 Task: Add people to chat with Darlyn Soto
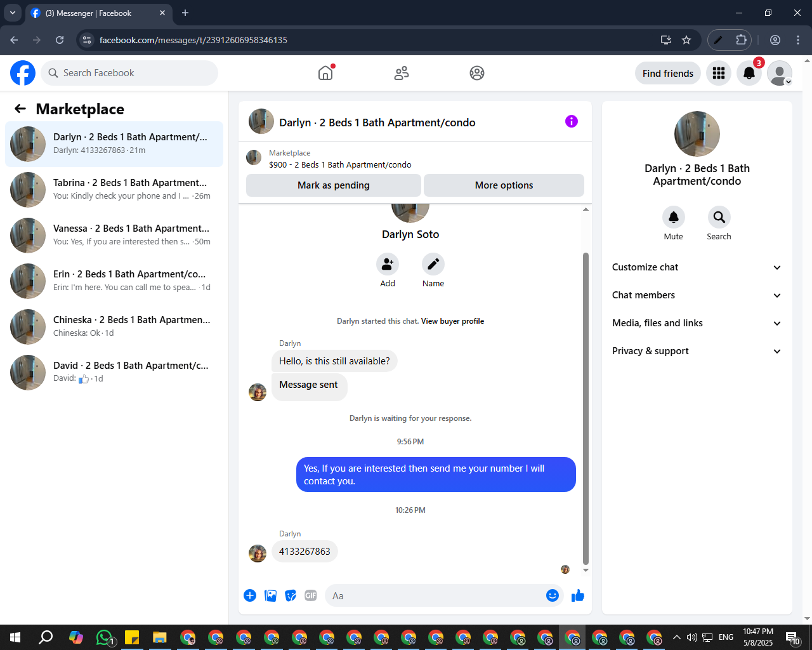(388, 264)
